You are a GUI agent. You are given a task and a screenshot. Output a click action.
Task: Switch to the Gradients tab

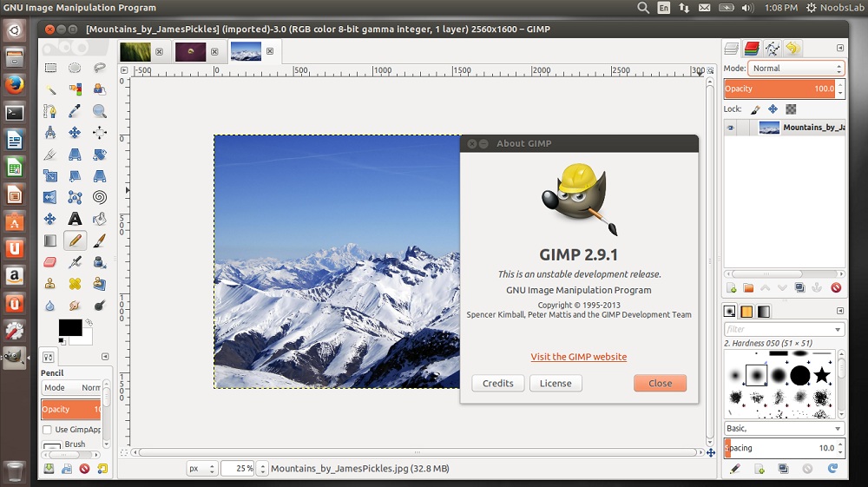(x=764, y=312)
